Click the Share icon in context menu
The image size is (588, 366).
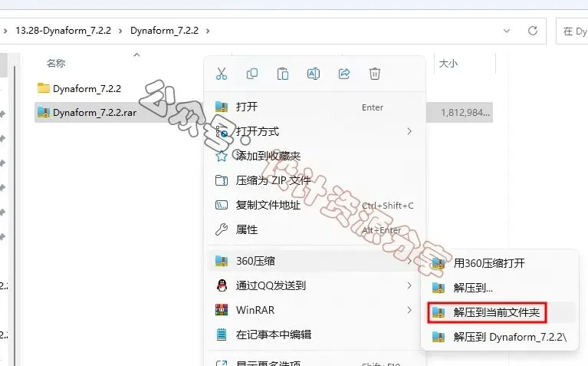pyautogui.click(x=344, y=74)
